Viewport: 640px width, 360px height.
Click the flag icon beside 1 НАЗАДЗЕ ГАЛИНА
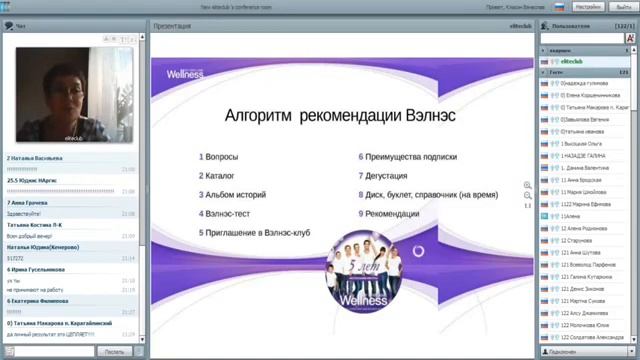544,156
